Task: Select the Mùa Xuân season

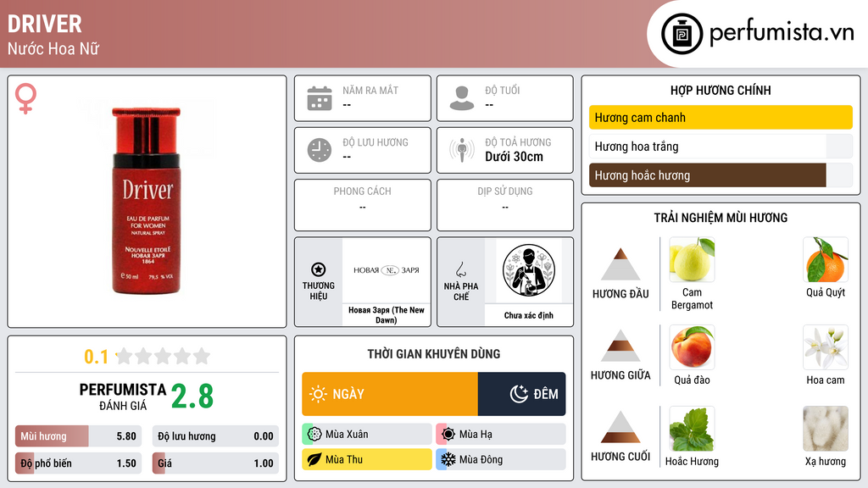Action: (x=367, y=435)
